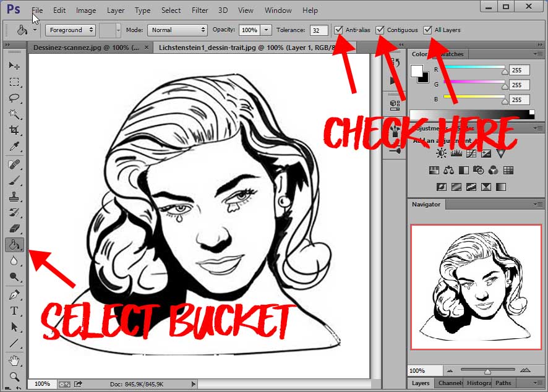Expand the status bar document info arrow
Screen dimensions: 548x392
(x=193, y=384)
